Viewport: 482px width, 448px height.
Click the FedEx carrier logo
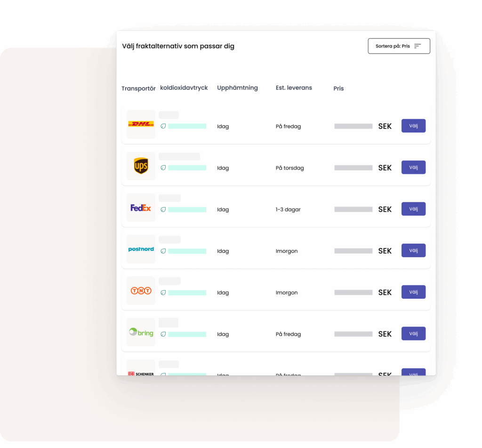coord(141,208)
